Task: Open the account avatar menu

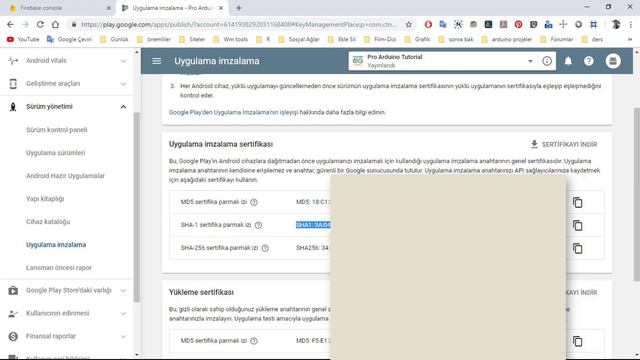Action: click(x=613, y=61)
